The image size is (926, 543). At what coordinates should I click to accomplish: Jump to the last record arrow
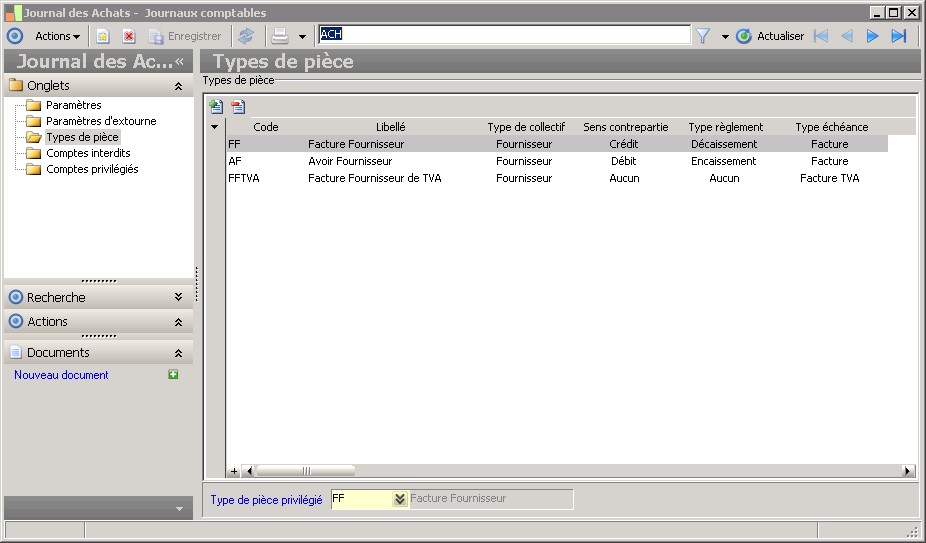[899, 36]
